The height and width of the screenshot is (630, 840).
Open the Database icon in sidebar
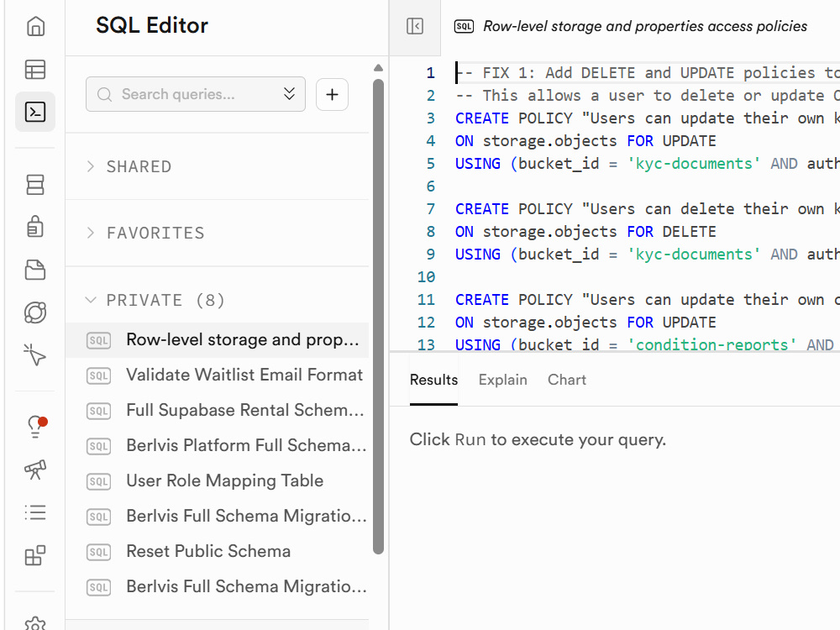(35, 184)
